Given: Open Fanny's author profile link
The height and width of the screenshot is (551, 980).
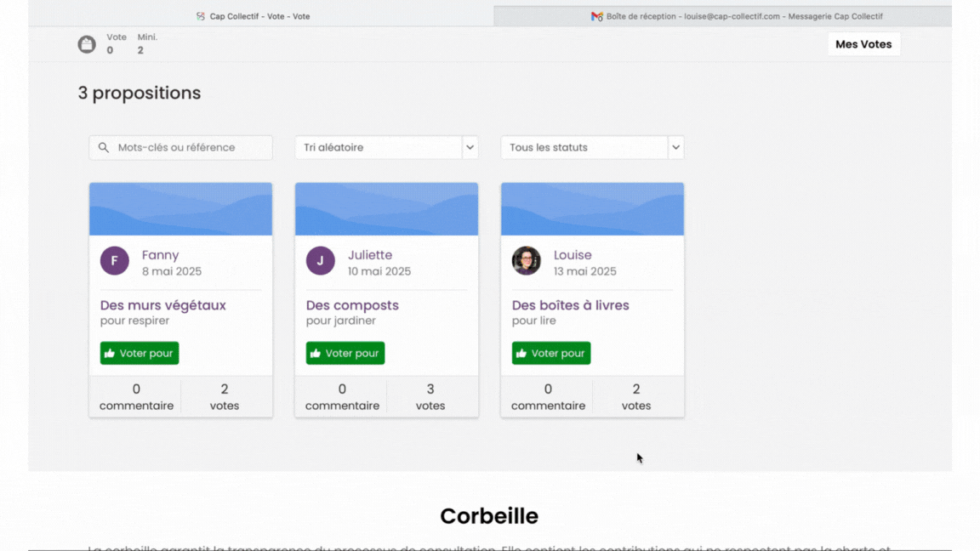Looking at the screenshot, I should (160, 255).
